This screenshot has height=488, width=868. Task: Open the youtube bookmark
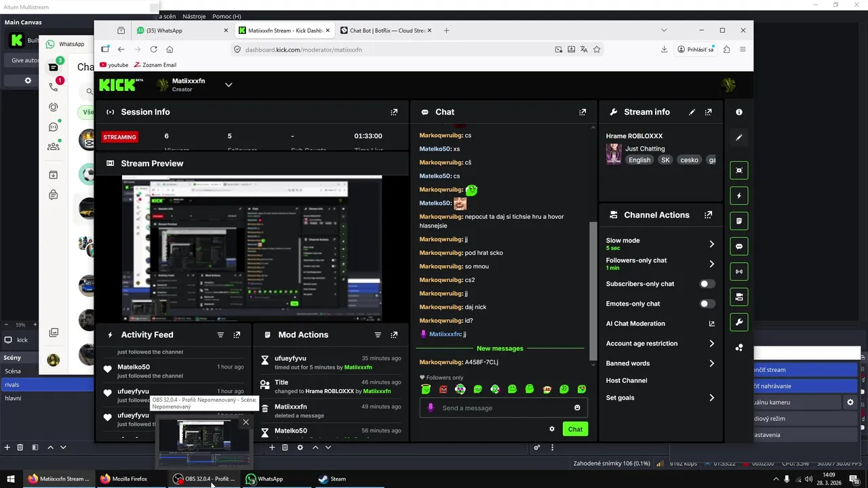114,65
